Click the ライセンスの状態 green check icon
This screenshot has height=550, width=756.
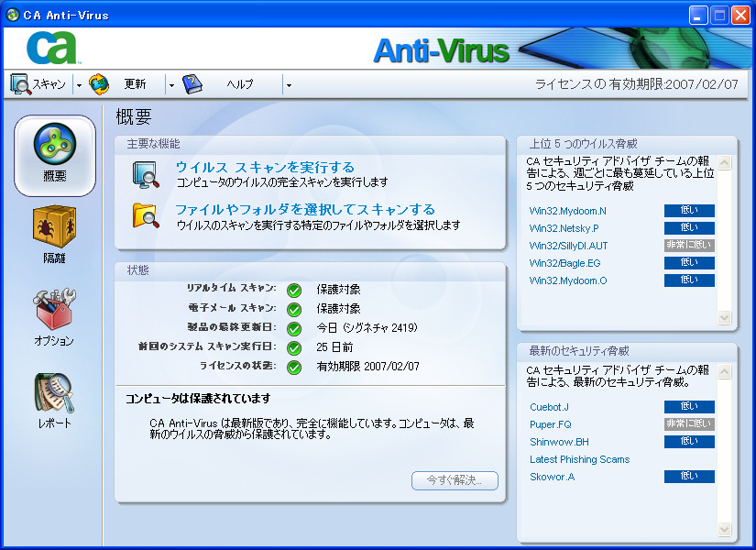(x=293, y=368)
